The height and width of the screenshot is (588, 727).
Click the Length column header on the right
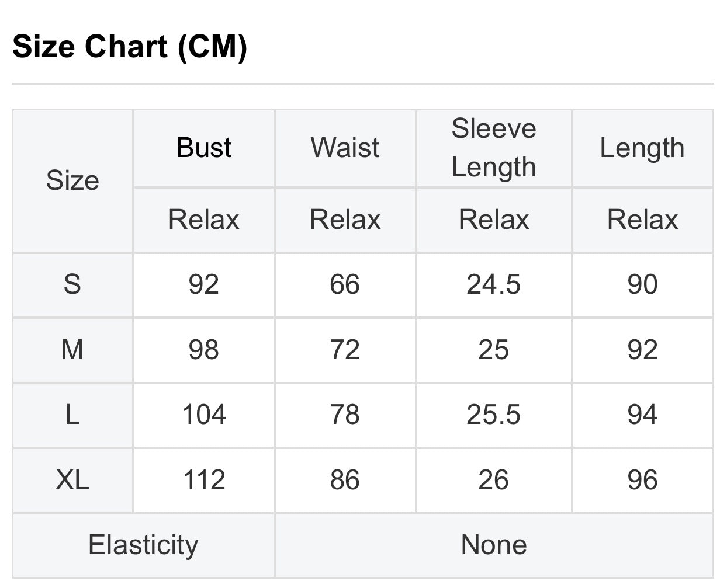[642, 148]
